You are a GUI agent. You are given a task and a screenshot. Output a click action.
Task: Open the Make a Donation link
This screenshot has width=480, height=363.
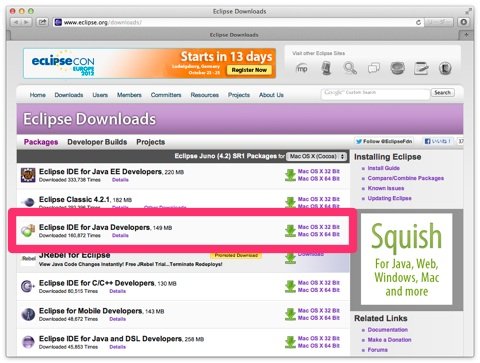389,340
